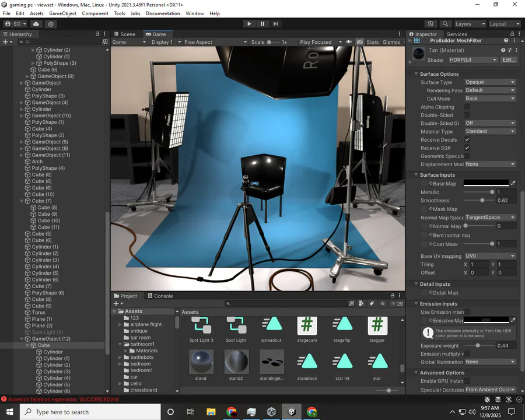Click the material preset icon next to Tan
Screen dimensions: 525x420
click(x=510, y=50)
